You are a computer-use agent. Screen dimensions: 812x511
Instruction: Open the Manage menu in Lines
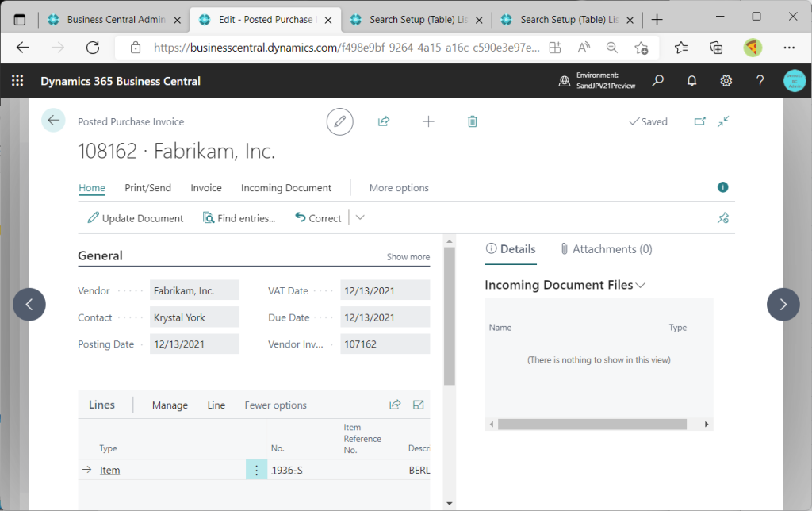170,405
